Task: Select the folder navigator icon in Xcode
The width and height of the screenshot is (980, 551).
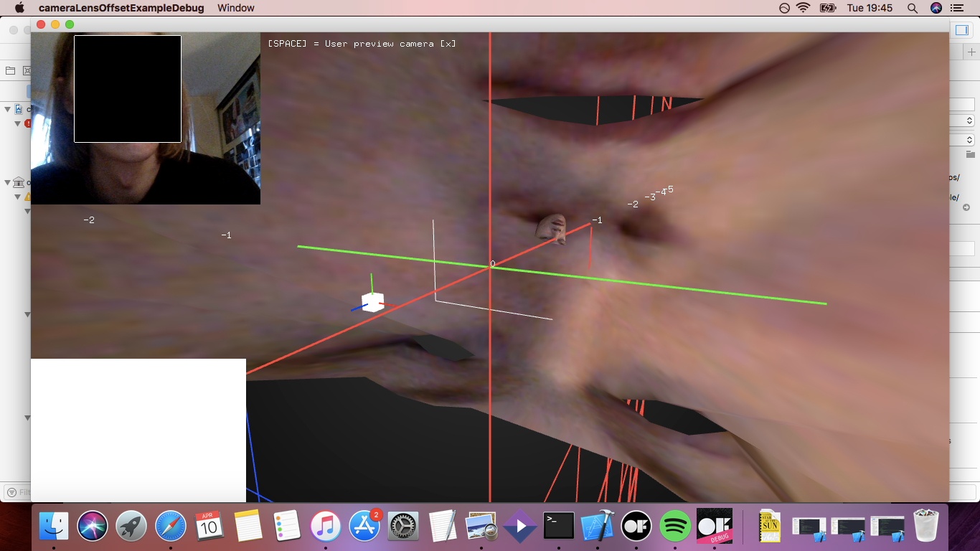Action: [10, 70]
